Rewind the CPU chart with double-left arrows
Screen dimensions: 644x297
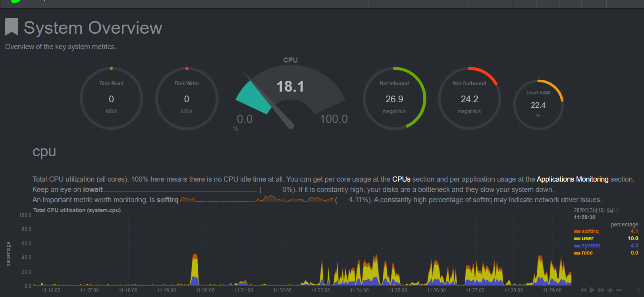(x=583, y=290)
